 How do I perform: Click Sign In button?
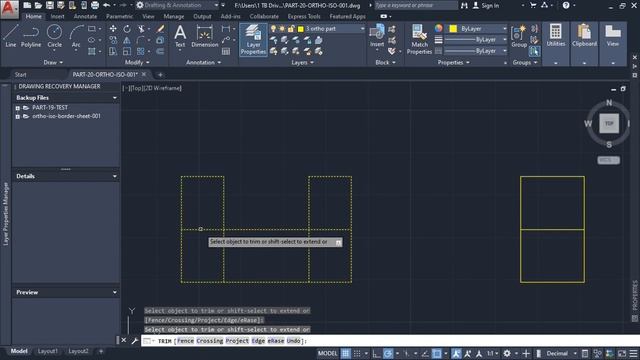point(486,5)
